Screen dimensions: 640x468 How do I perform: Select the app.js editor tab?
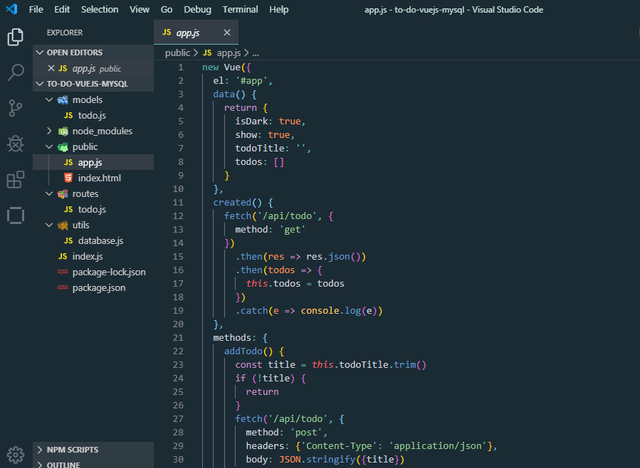196,33
